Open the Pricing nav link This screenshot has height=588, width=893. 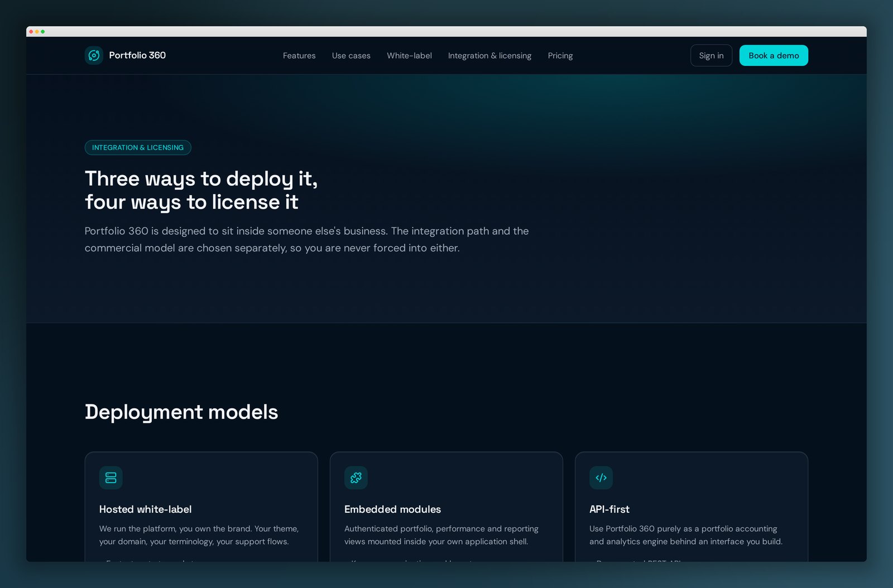560,56
